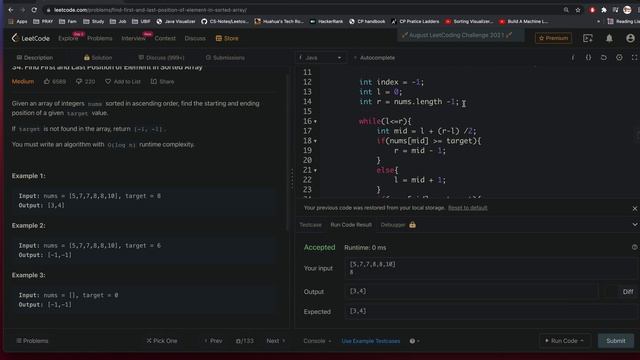640x360 pixels.
Task: Enter fullscreen editor mode
Action: click(x=635, y=58)
